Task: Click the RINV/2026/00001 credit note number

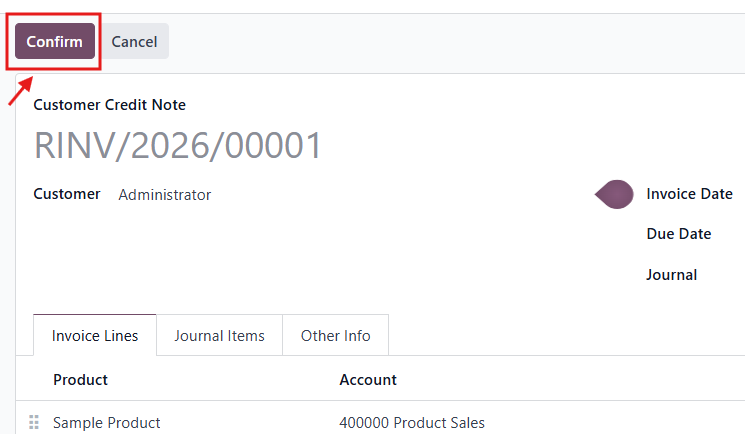Action: point(178,146)
